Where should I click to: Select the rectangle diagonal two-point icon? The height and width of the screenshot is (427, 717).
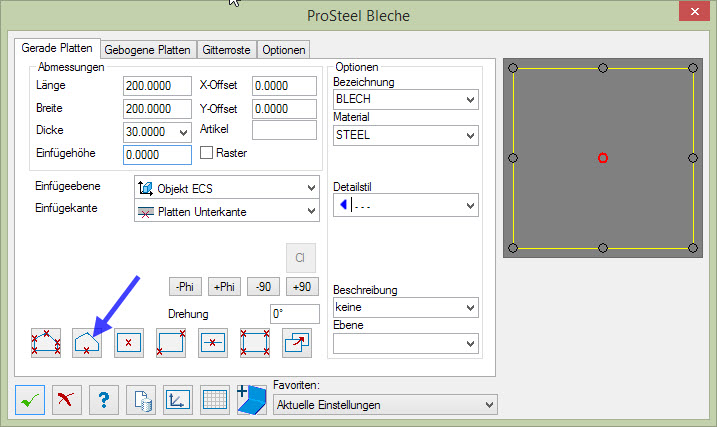(x=171, y=342)
